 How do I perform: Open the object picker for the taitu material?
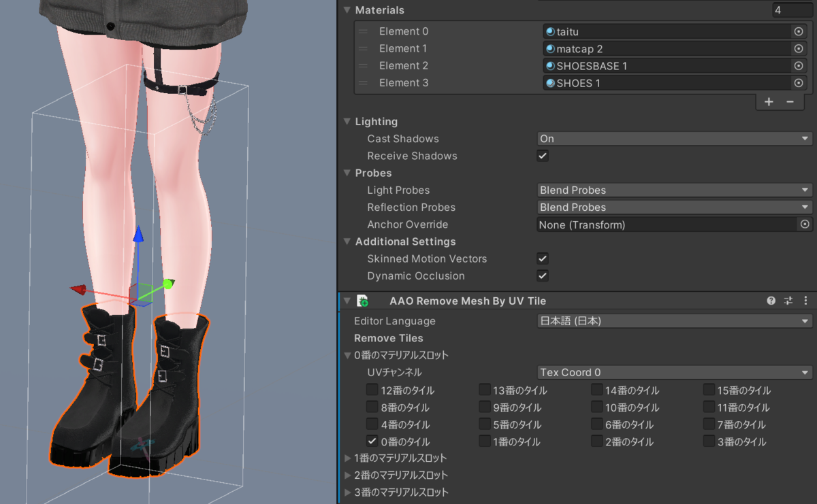pyautogui.click(x=798, y=31)
